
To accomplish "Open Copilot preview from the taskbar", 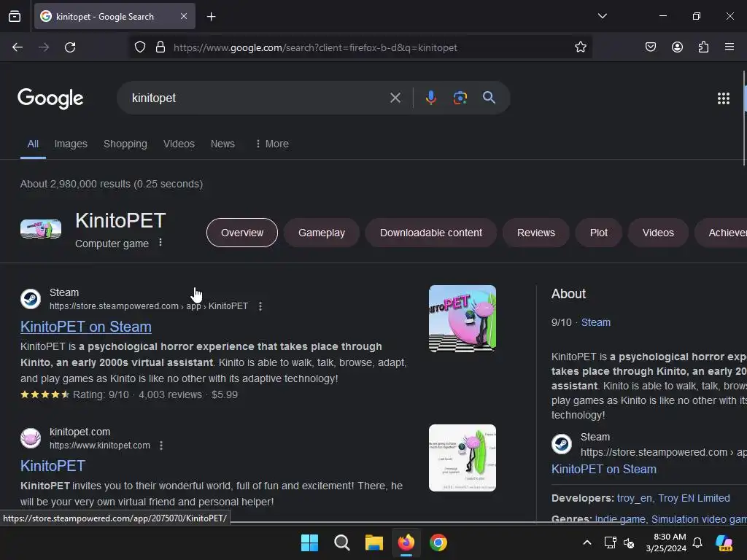I will click(724, 542).
